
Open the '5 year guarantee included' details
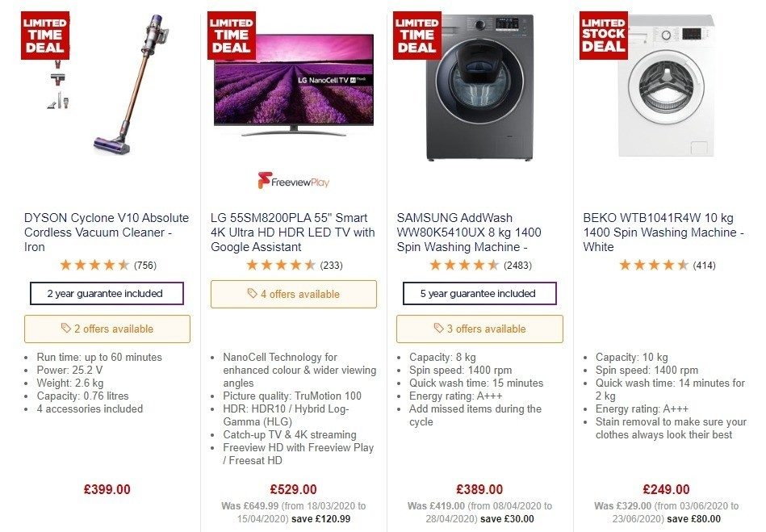coord(478,294)
